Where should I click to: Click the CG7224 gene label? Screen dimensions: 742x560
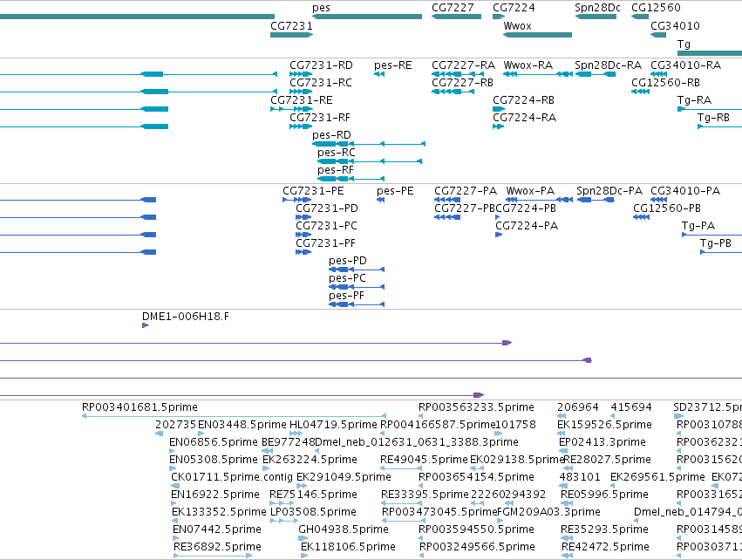[514, 8]
